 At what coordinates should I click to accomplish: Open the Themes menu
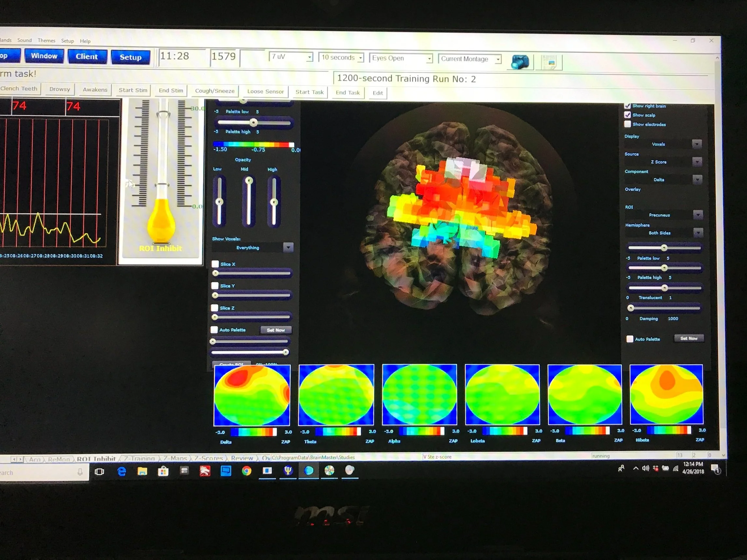coord(46,40)
